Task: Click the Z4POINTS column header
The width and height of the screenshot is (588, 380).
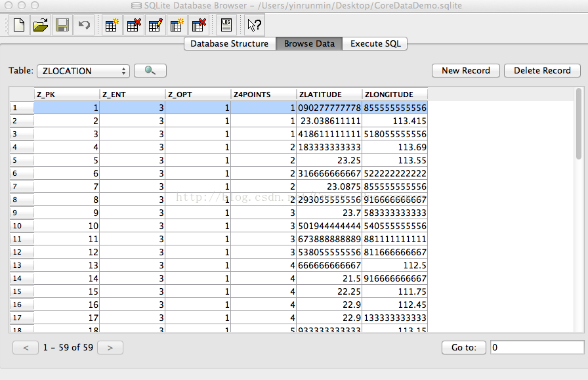Action: 264,95
